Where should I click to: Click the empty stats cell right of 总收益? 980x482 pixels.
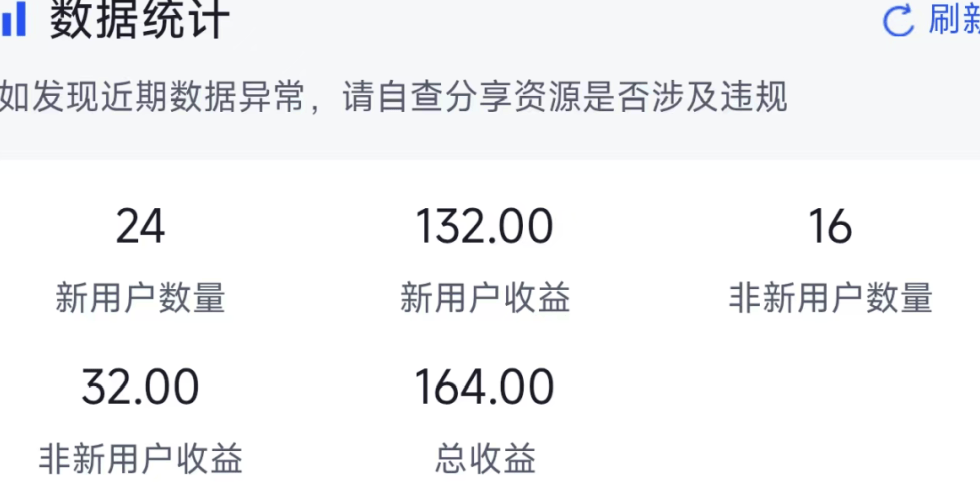click(830, 420)
